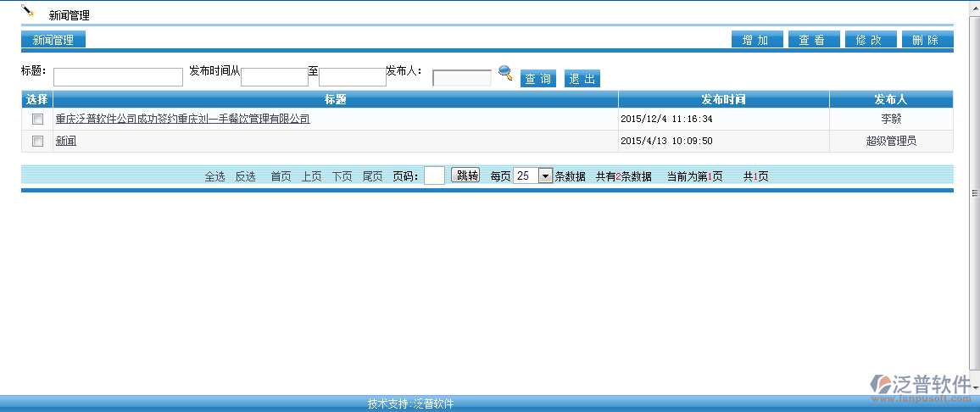Click the 技术支持:泛普软件 footer text

[410, 404]
